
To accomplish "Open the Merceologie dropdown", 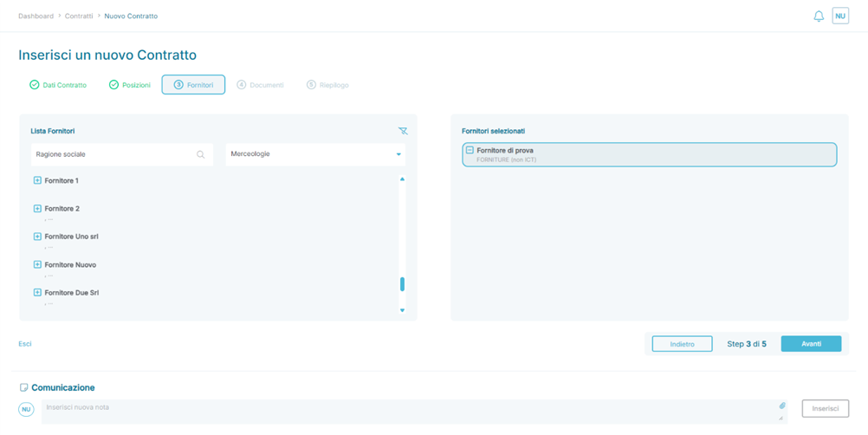I will click(315, 154).
